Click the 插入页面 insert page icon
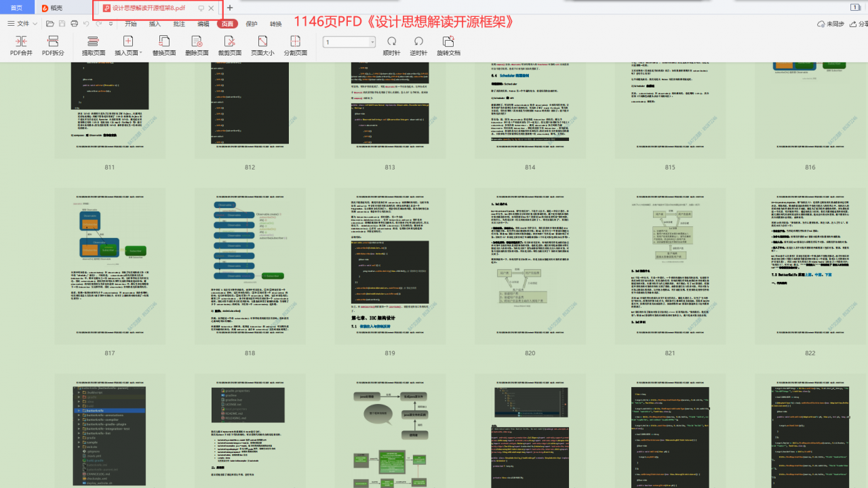Viewport: 868px width, 488px height. [x=127, y=41]
